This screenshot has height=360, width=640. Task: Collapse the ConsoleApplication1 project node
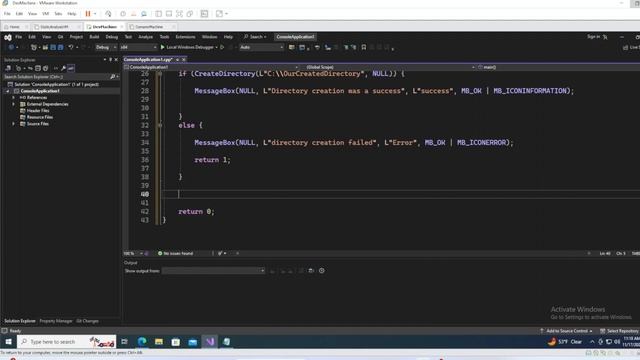coord(8,91)
